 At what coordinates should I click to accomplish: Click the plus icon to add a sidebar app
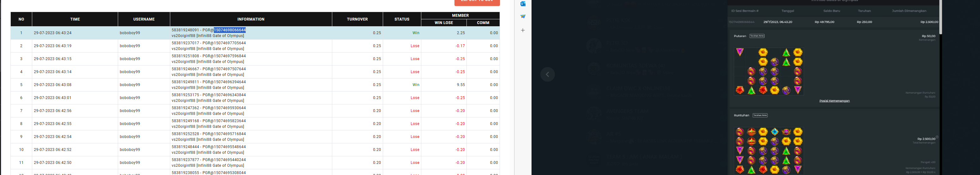click(x=523, y=30)
